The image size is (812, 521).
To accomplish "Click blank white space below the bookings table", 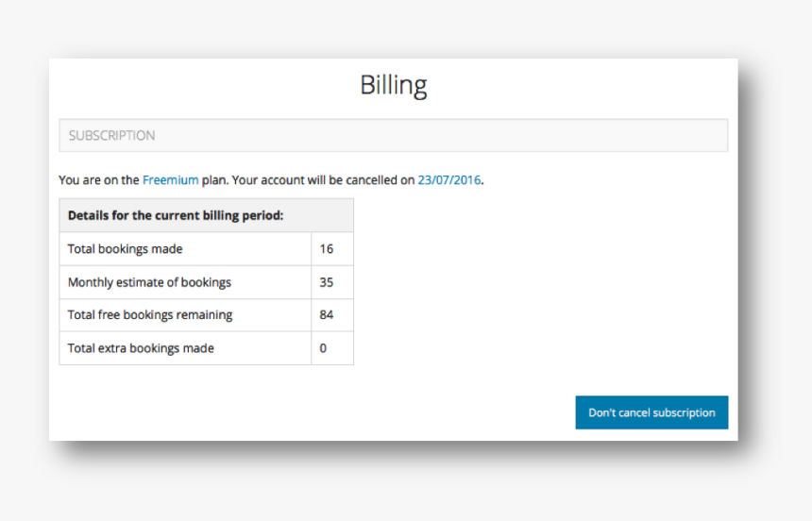I will pos(236,401).
